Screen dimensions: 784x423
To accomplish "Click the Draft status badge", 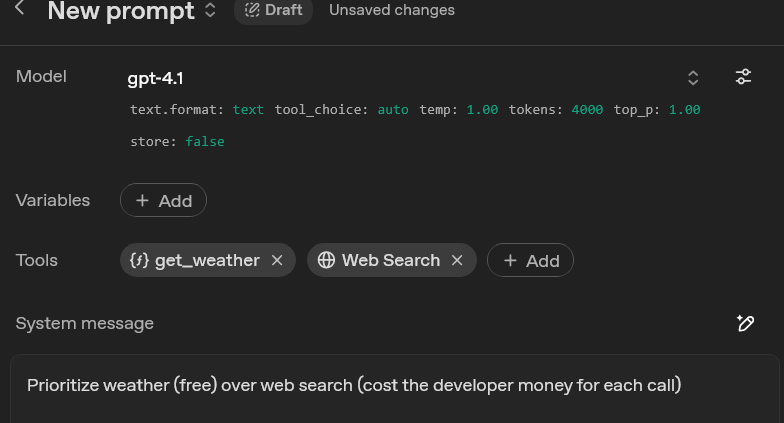I will [274, 10].
